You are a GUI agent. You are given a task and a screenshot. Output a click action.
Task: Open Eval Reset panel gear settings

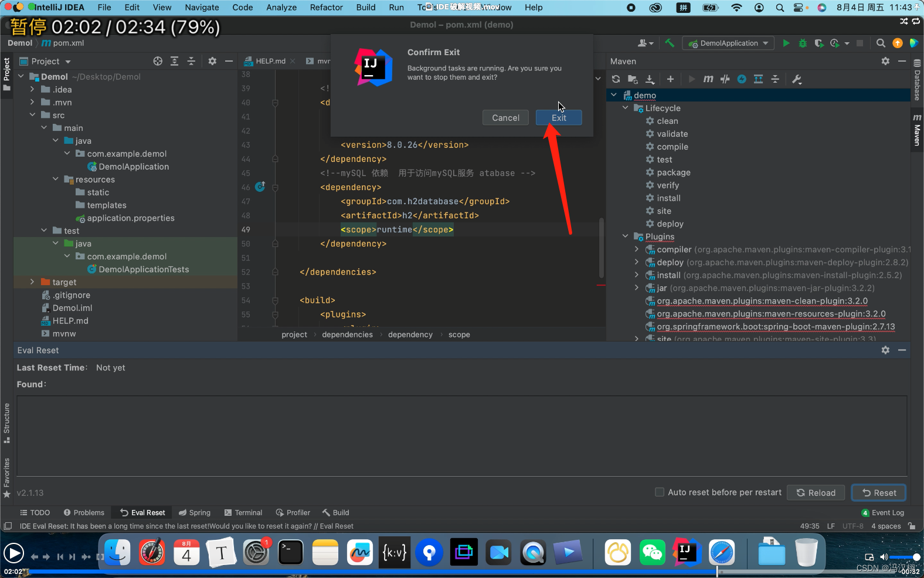[x=885, y=350]
